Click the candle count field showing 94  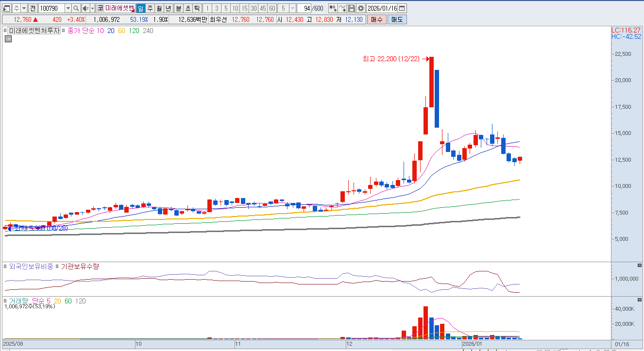pos(304,8)
